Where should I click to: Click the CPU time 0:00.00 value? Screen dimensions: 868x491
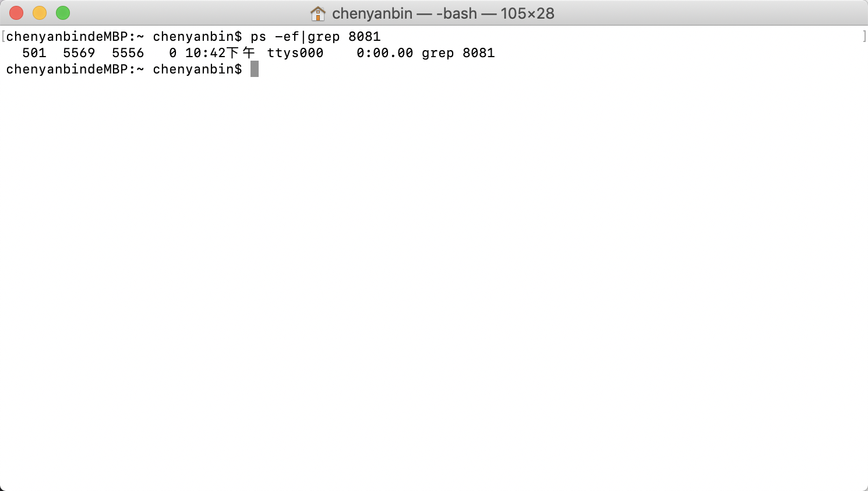point(385,53)
